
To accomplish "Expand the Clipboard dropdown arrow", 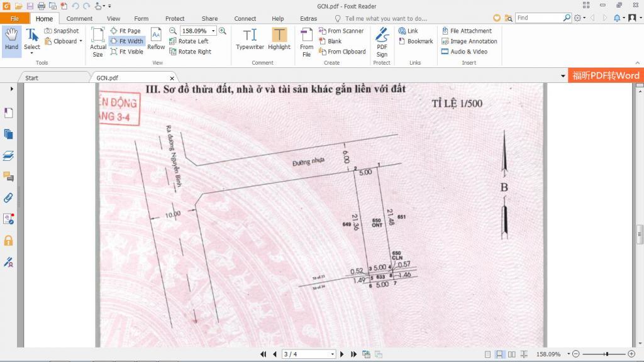I will click(80, 41).
